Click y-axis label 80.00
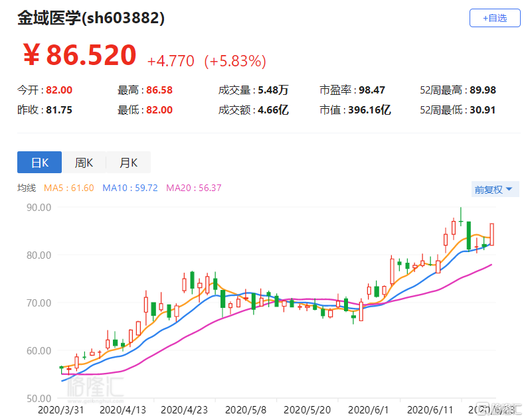The width and height of the screenshot is (526, 420). click(x=39, y=255)
